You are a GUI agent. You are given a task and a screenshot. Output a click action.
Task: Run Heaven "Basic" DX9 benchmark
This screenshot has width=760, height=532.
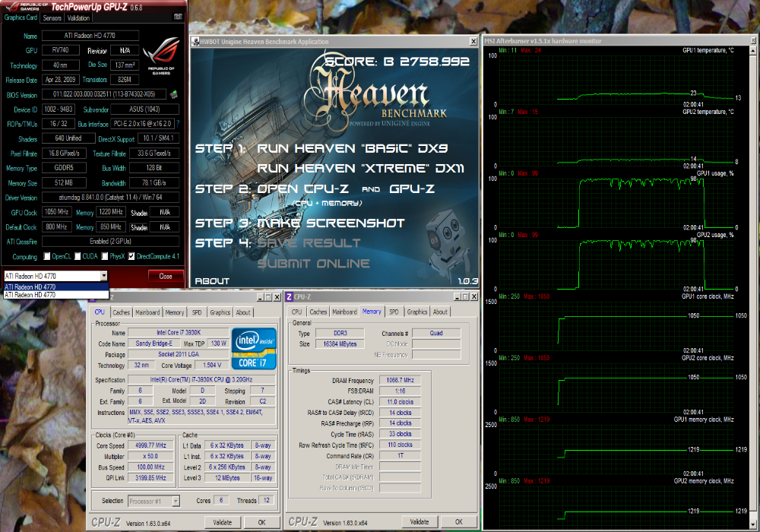tap(353, 148)
